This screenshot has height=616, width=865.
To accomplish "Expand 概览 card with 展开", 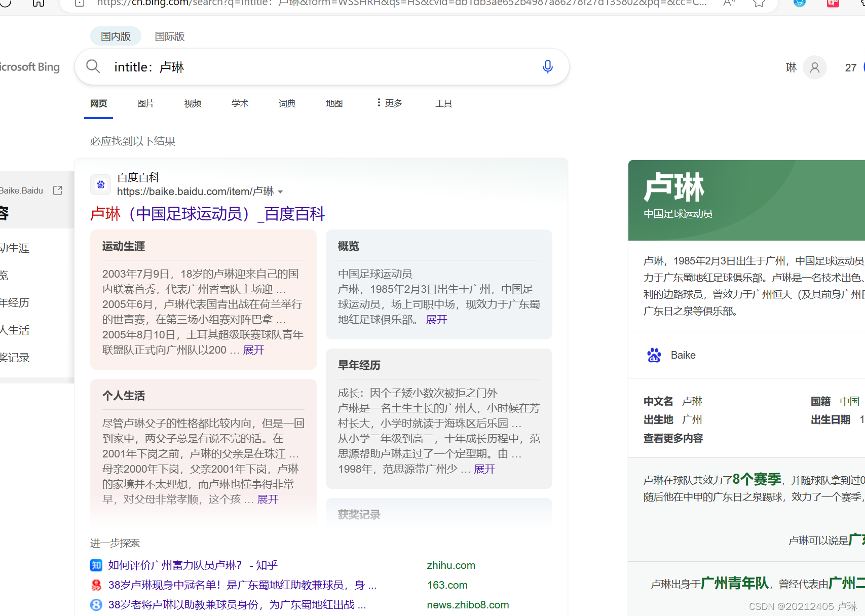I will click(437, 320).
